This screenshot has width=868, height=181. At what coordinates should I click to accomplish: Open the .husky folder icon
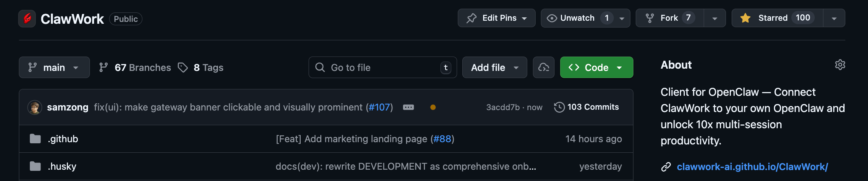(x=35, y=166)
